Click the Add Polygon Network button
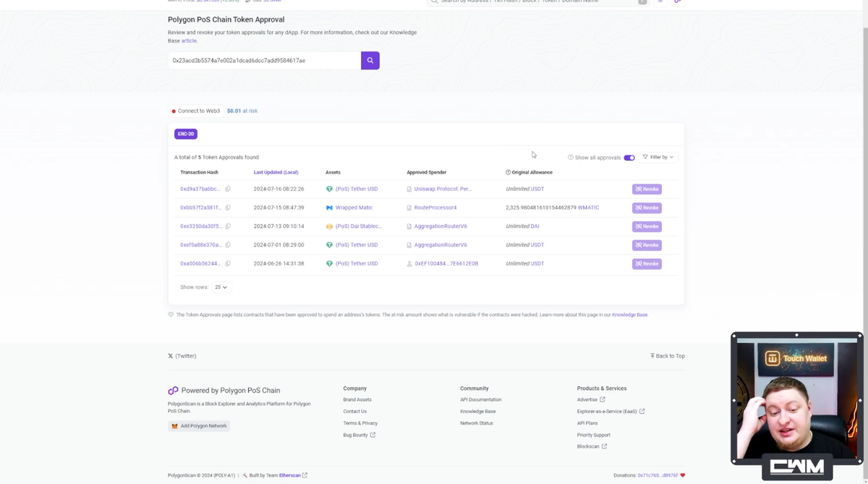868x484 pixels. (199, 426)
